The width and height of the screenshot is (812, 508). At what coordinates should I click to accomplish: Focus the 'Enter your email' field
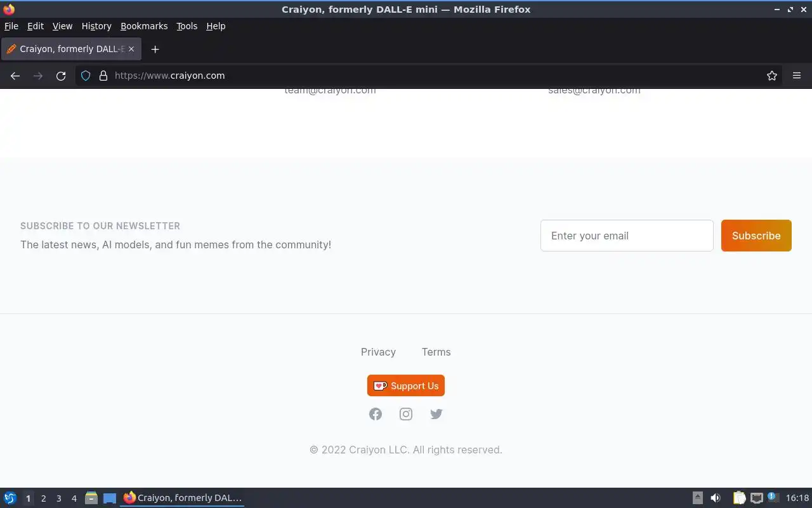[627, 236]
